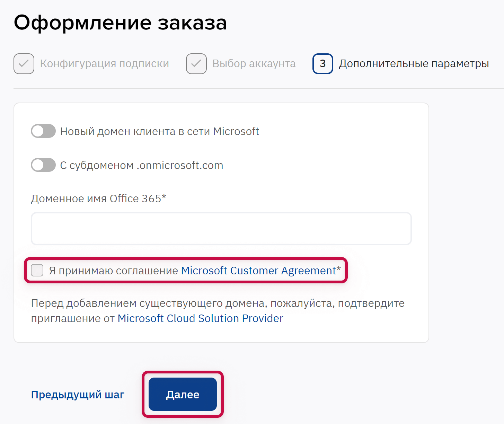504x424 pixels.
Task: Click the Оформление заказа page heading
Action: [x=120, y=23]
